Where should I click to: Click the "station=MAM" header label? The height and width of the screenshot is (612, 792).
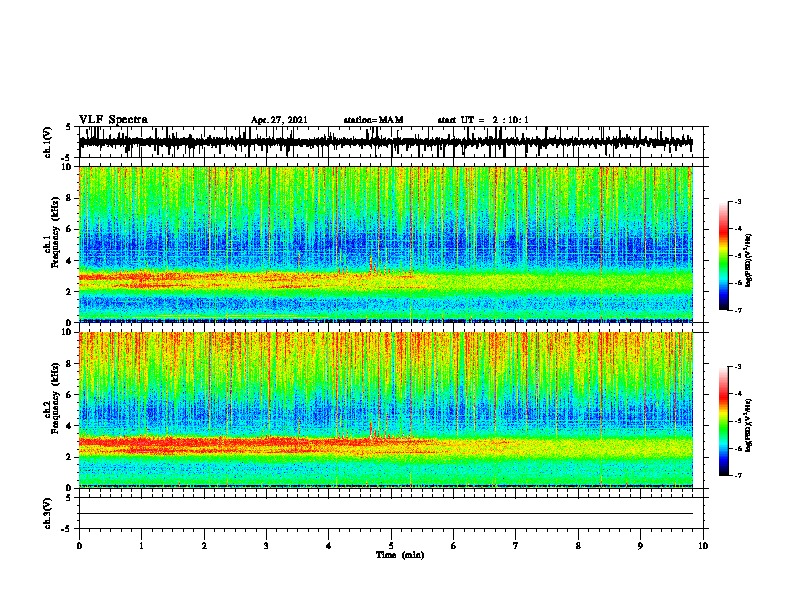[373, 120]
